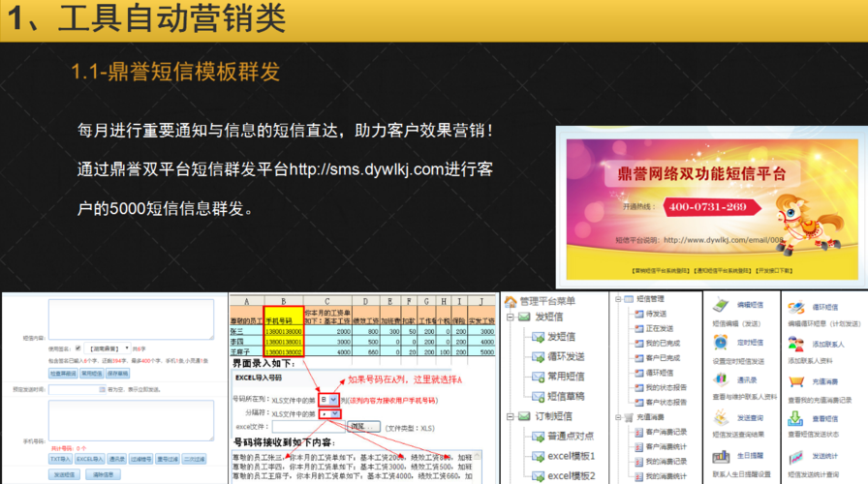Click the mail icon beside 短信草稿
The width and height of the screenshot is (868, 484).
tap(538, 397)
